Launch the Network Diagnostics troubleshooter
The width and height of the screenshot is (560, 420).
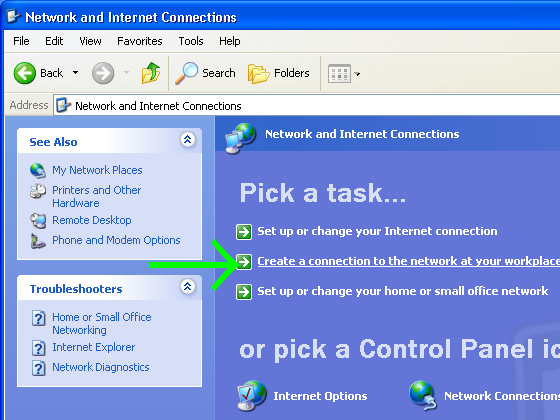tap(101, 367)
